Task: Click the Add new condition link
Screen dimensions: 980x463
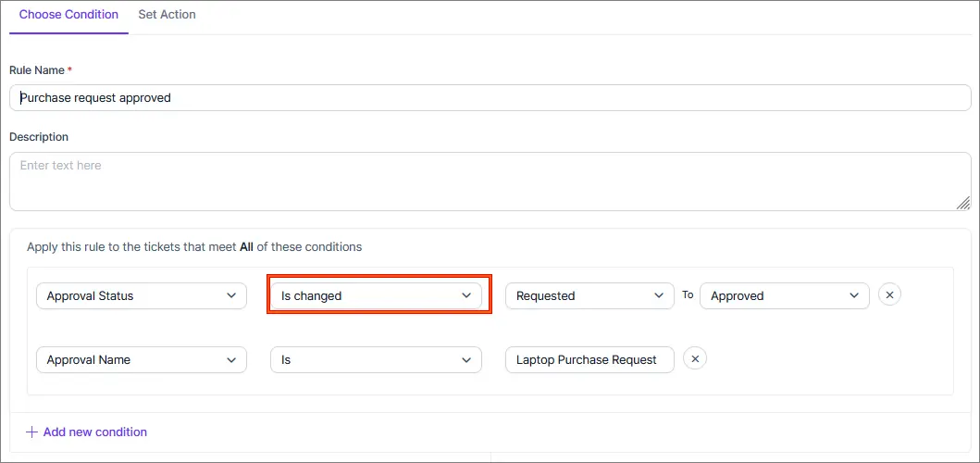Action: point(95,432)
